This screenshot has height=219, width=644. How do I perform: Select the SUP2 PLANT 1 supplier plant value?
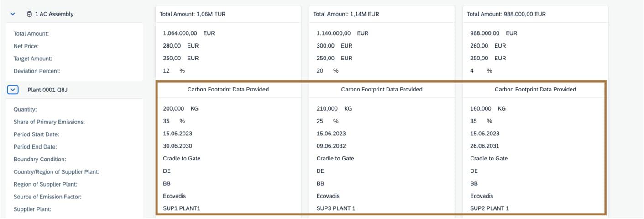[489, 208]
